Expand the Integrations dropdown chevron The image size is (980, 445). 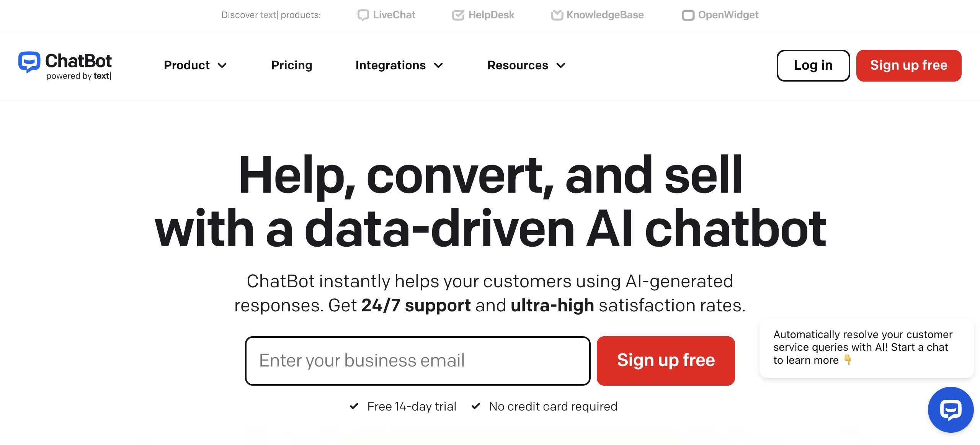click(x=438, y=65)
